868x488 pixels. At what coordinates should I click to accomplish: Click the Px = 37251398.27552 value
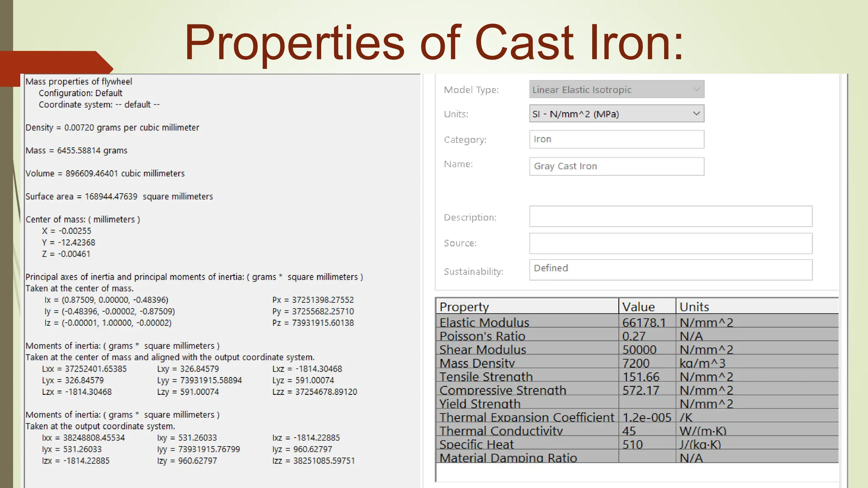point(313,300)
